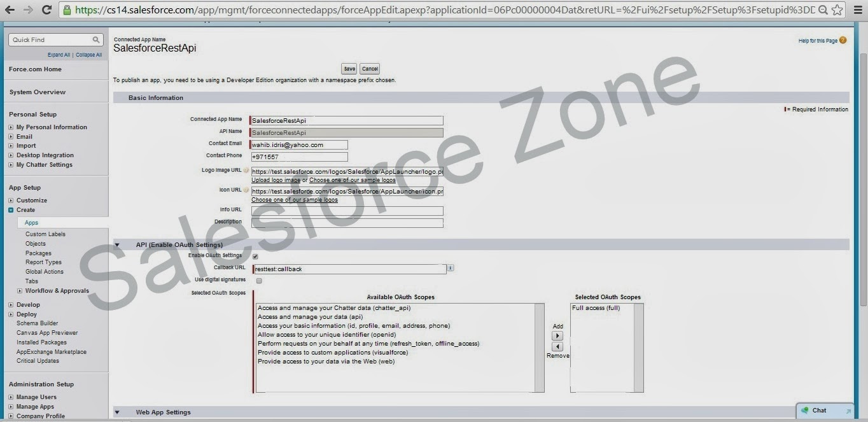Expand My Chatter Settings node
The height and width of the screenshot is (422, 868).
click(x=11, y=165)
